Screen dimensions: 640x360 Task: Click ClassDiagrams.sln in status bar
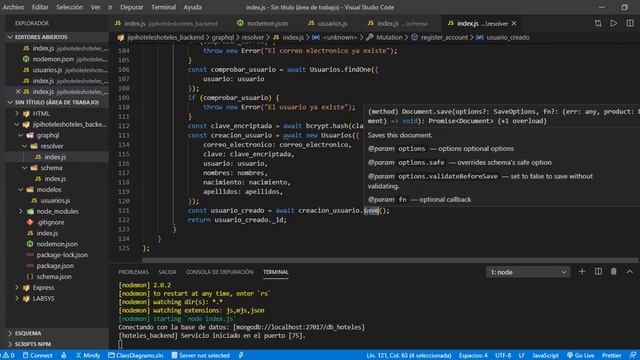tap(135, 356)
